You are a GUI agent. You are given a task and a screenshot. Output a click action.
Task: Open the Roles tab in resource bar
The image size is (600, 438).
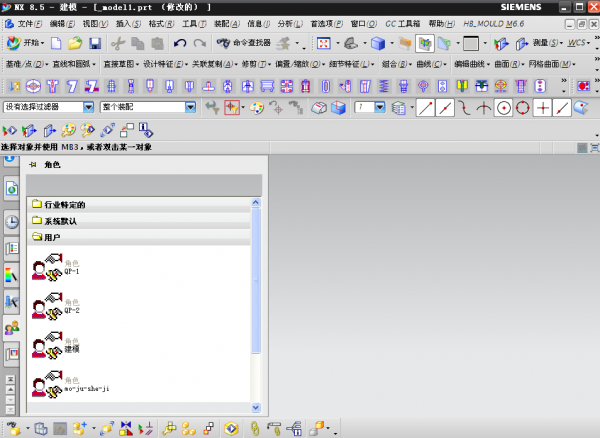11,327
